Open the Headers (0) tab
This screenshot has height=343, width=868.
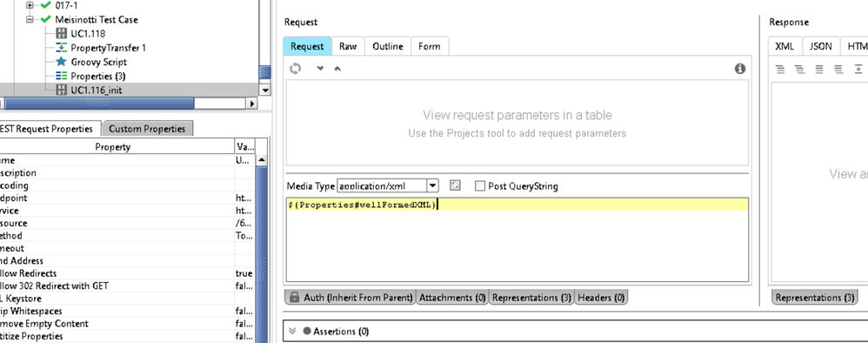point(601,298)
